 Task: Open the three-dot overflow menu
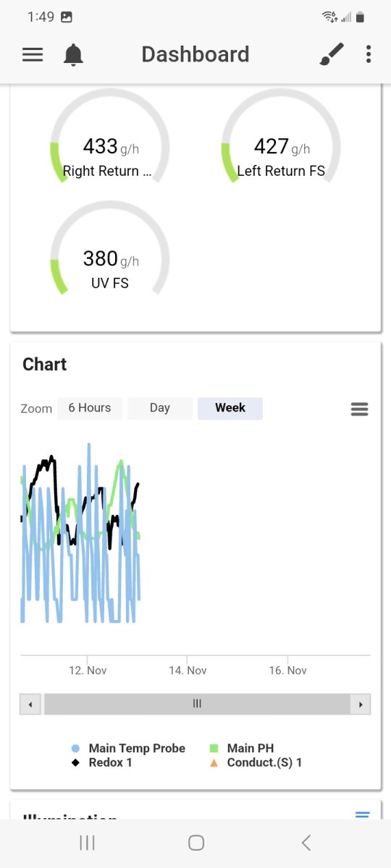pyautogui.click(x=369, y=54)
